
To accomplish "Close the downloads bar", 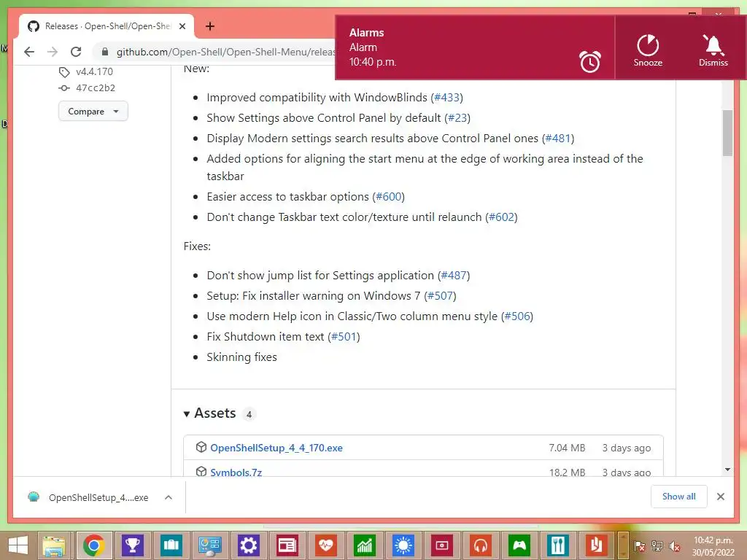I will tap(720, 497).
